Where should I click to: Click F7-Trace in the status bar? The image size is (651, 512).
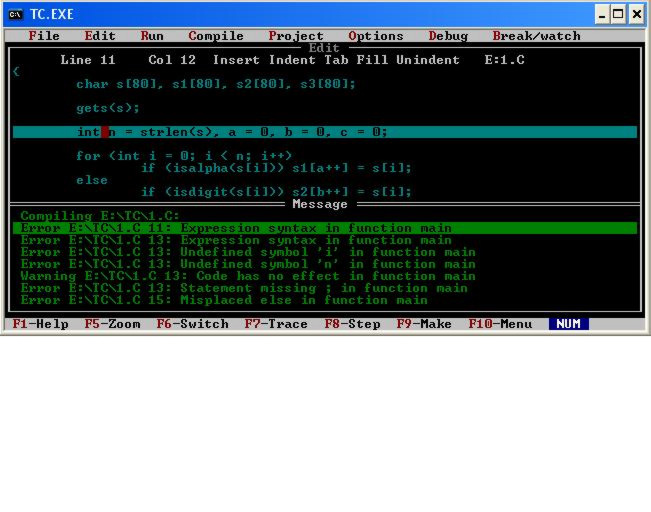(x=276, y=324)
